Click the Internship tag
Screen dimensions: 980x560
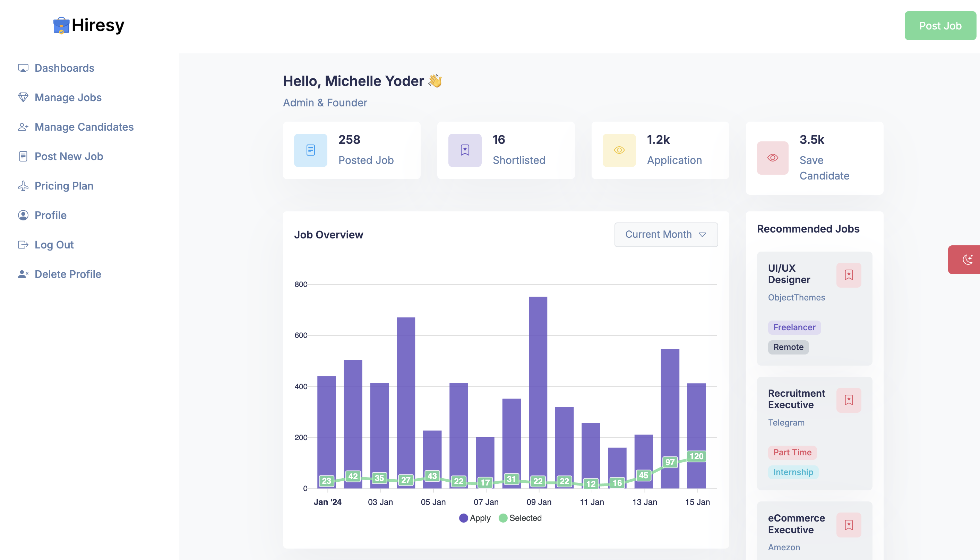(x=793, y=472)
